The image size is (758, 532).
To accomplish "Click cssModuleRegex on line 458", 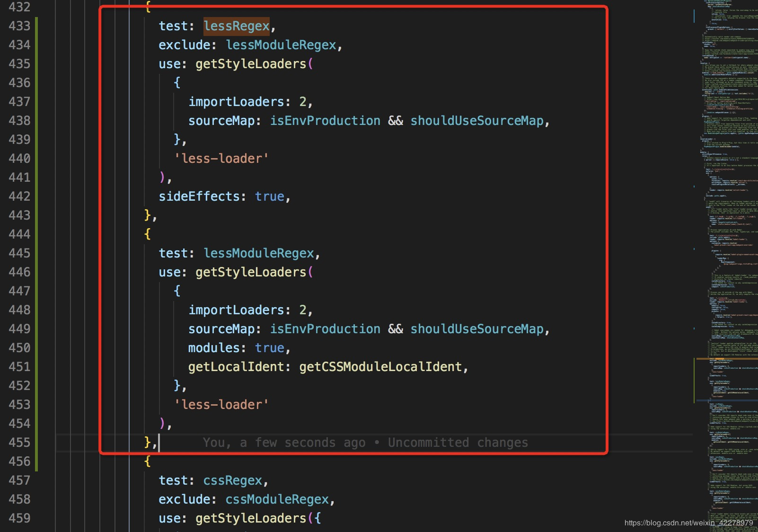I will (277, 499).
